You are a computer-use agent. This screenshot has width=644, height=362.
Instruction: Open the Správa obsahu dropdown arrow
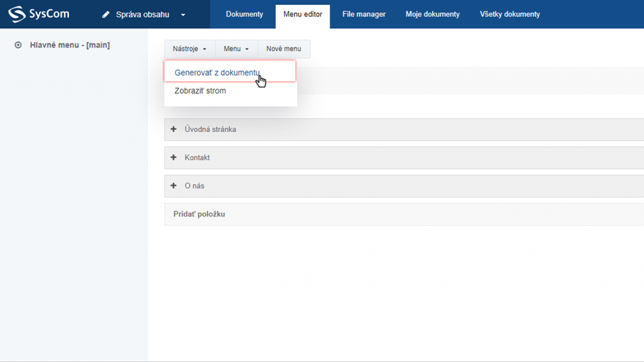pos(183,15)
